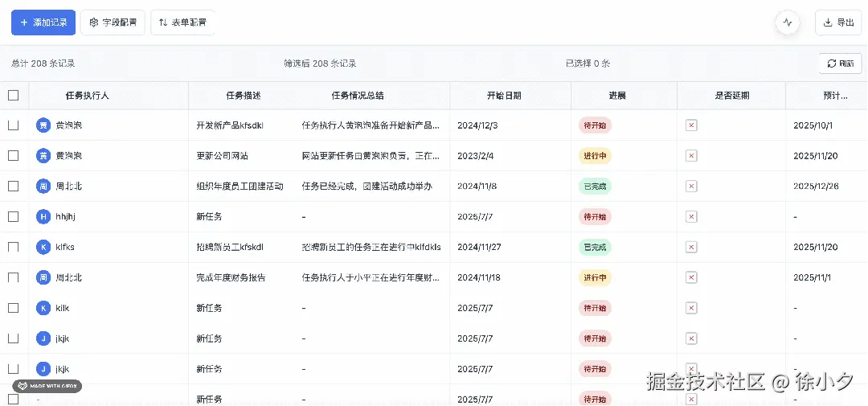Click the 是否延期 column header

pos(732,95)
